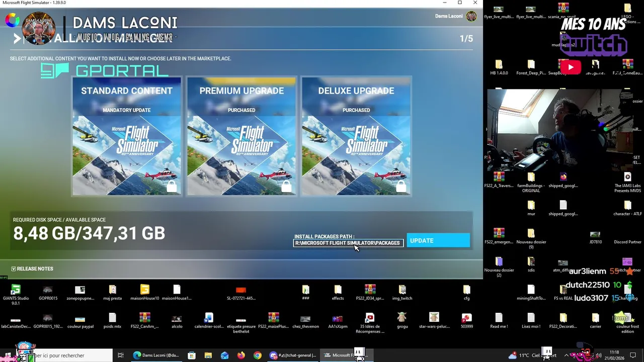Click the Dams Laconi profile avatar in Flight Simulator
The width and height of the screenshot is (644, 362).
click(x=471, y=16)
